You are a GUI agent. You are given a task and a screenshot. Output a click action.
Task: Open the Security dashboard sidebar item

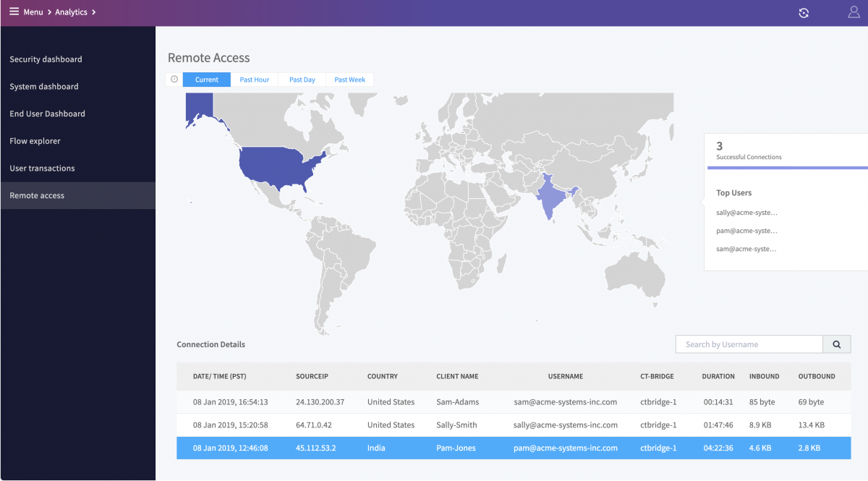46,59
